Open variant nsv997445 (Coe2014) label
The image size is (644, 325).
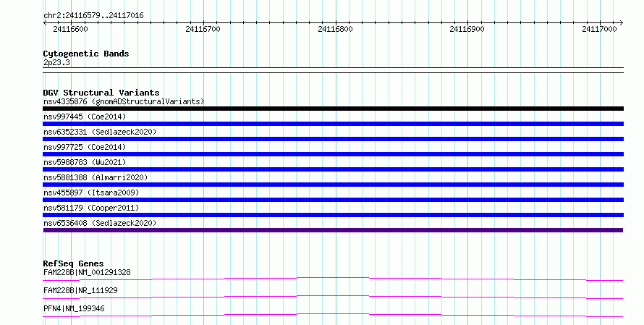(85, 117)
